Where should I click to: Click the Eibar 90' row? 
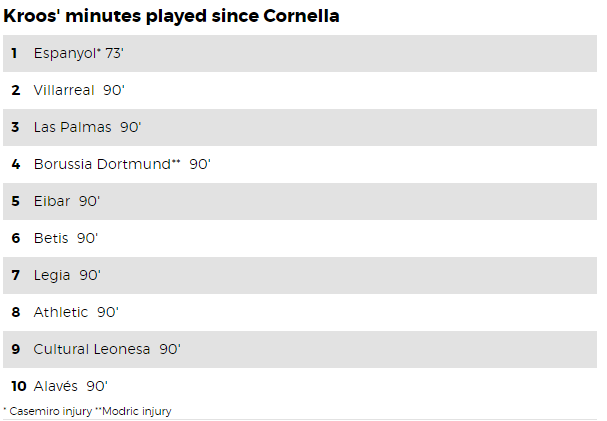(x=300, y=202)
